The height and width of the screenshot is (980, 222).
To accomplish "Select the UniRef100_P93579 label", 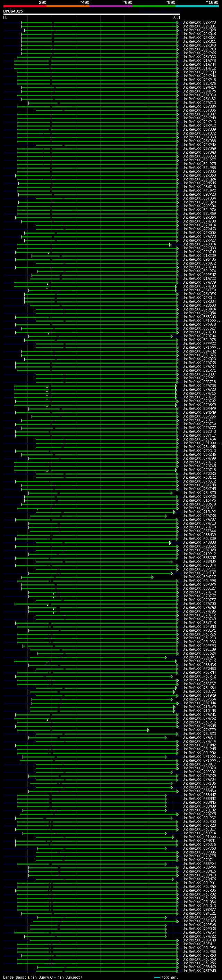I will pyautogui.click(x=199, y=504).
